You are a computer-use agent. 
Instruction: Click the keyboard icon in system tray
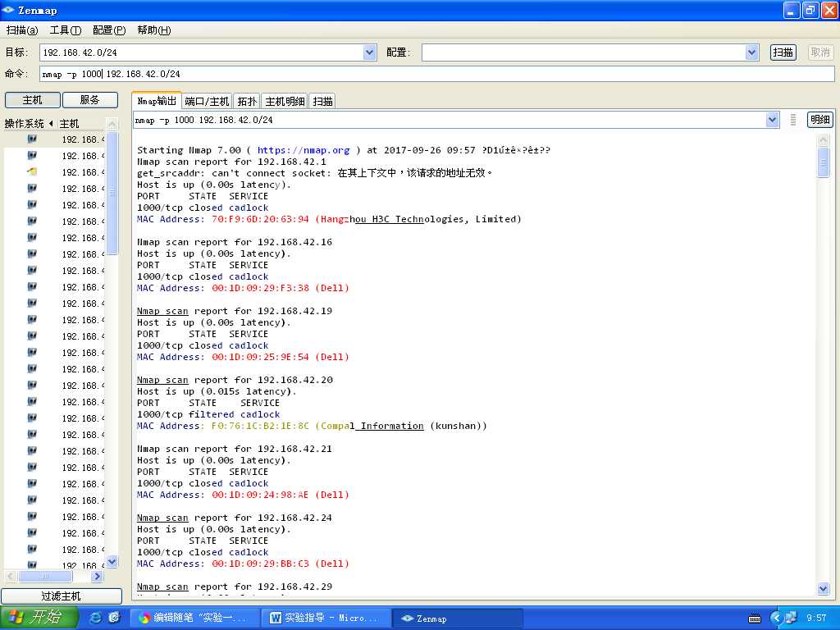(755, 619)
